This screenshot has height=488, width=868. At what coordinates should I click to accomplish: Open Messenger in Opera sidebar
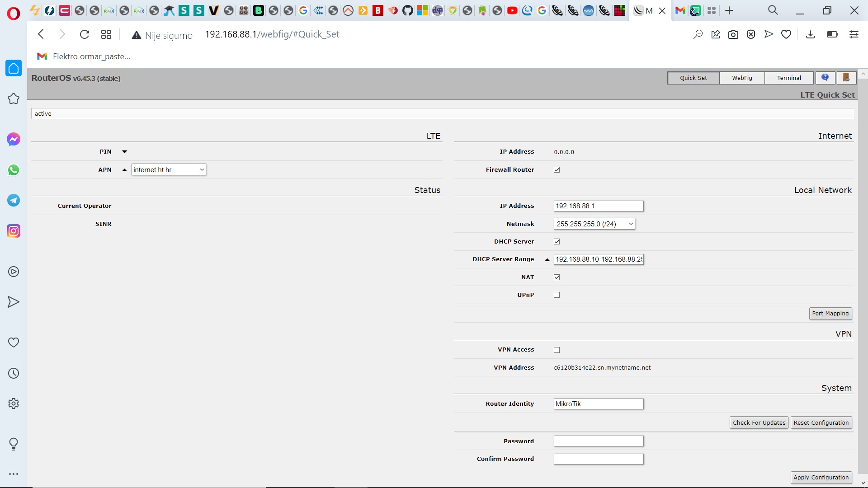[x=14, y=139]
